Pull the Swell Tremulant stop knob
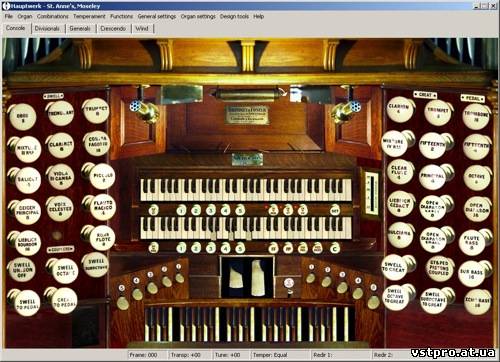Image resolution: width=500 pixels, height=362 pixels. pyautogui.click(x=61, y=113)
